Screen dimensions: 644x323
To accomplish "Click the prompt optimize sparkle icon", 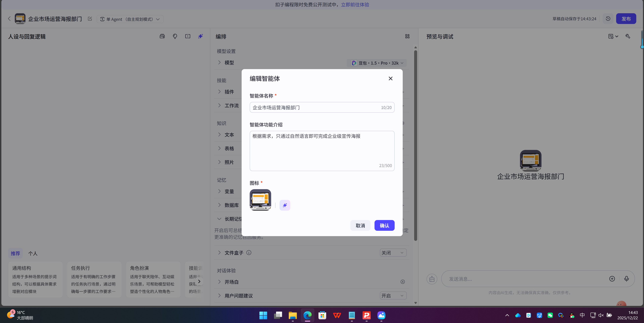I will (x=201, y=36).
